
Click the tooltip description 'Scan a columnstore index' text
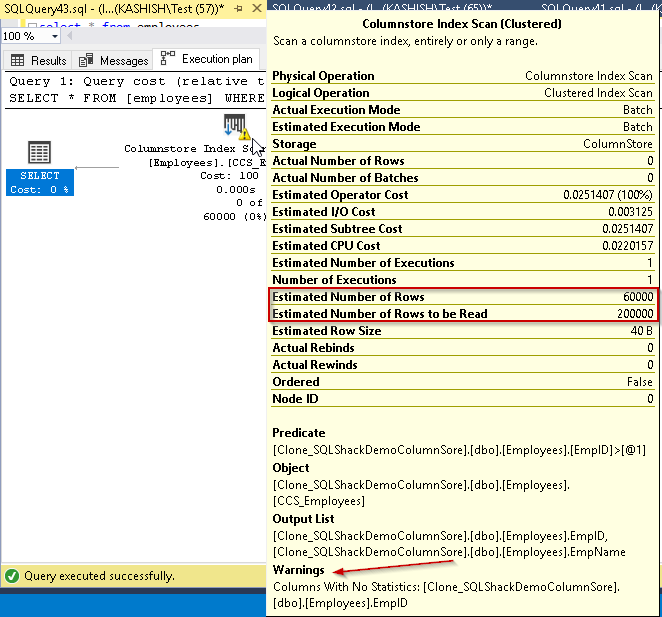(405, 41)
